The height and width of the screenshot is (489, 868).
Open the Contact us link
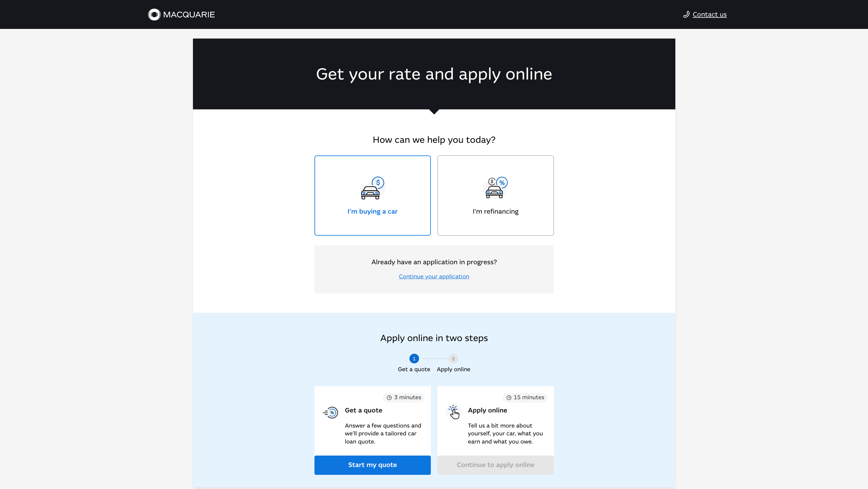point(709,14)
